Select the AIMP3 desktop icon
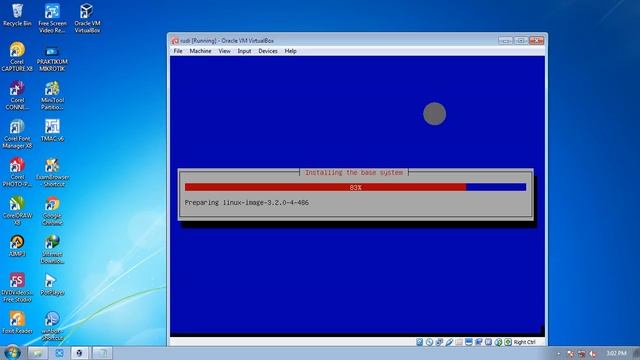Screen dimensions: 640x360 [17, 246]
